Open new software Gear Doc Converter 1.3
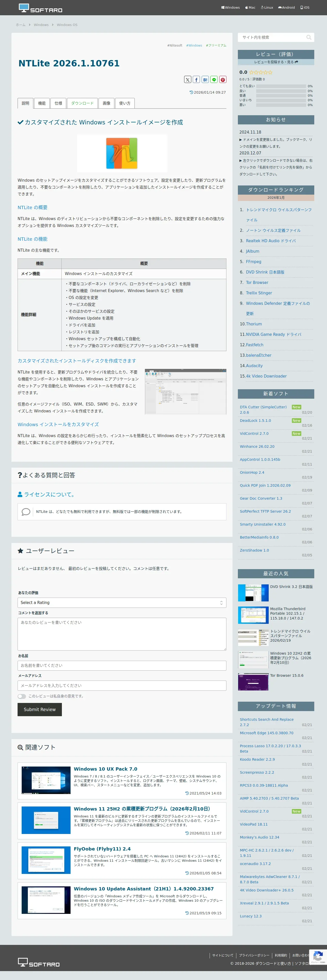The image size is (327, 980). [261, 498]
